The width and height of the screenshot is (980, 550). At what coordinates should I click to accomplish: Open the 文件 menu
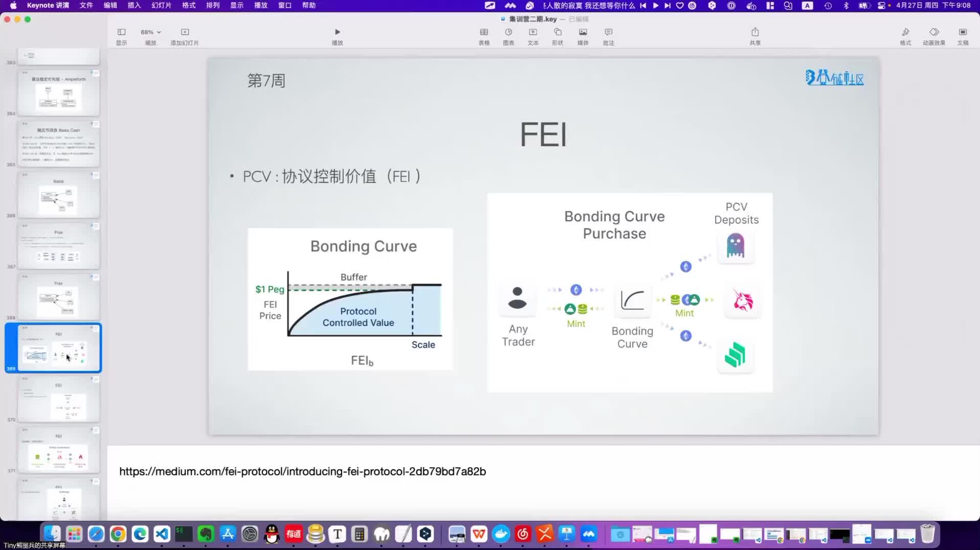[86, 5]
